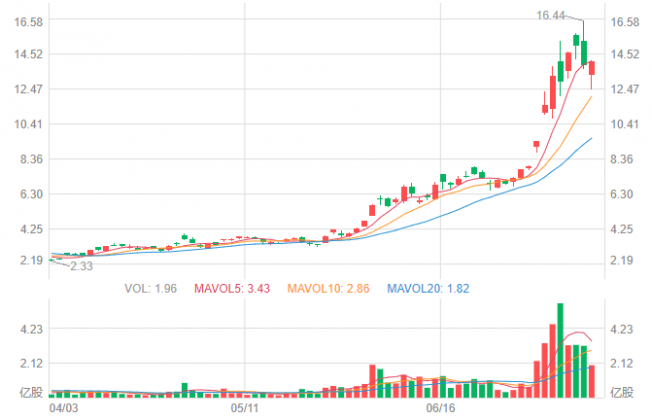Viewport: 652px width, 420px height.
Task: Click the left axis 16.58 price label
Action: click(x=29, y=22)
